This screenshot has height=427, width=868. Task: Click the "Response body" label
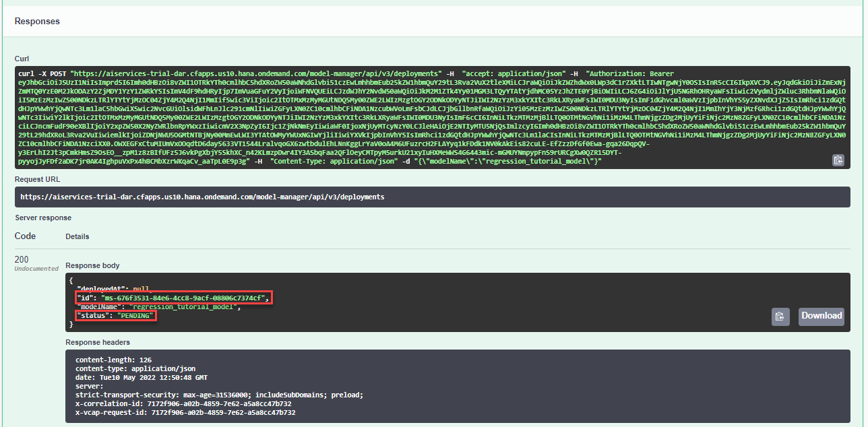[x=92, y=266]
